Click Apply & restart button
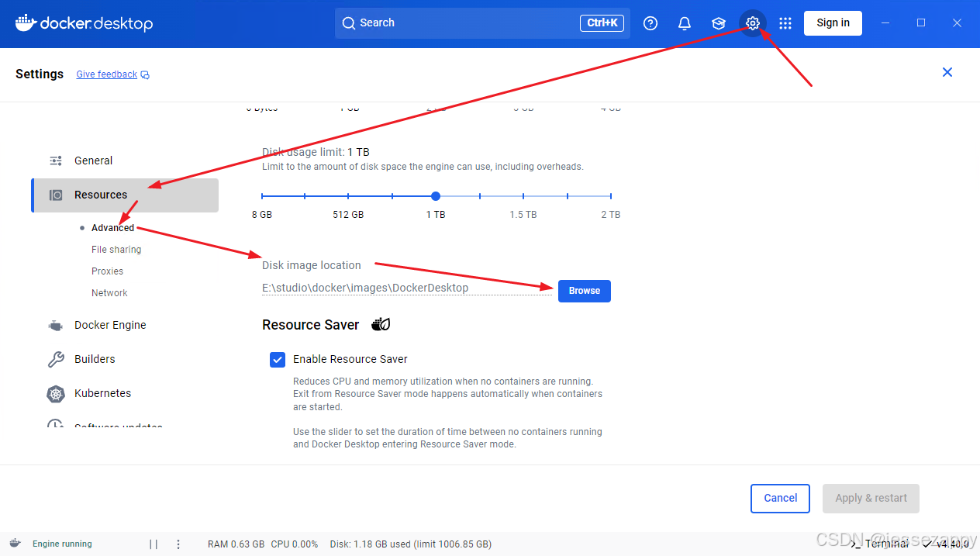The width and height of the screenshot is (980, 556). point(871,499)
